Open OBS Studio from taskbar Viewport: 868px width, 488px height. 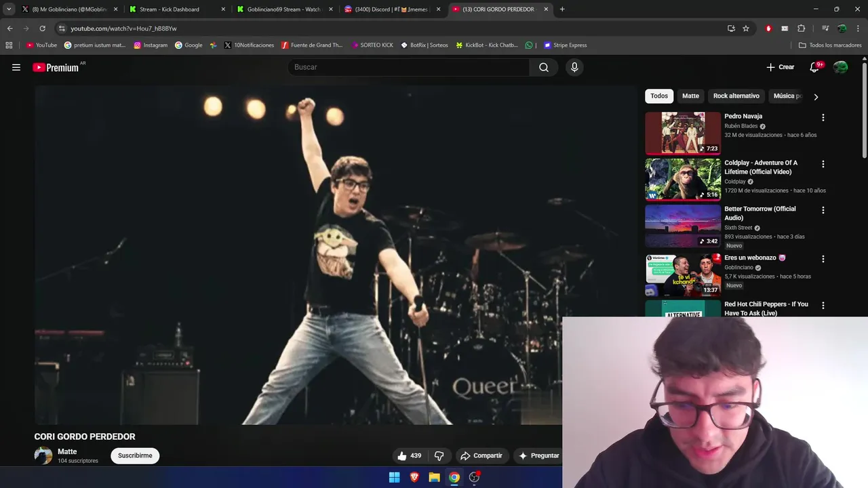475,477
